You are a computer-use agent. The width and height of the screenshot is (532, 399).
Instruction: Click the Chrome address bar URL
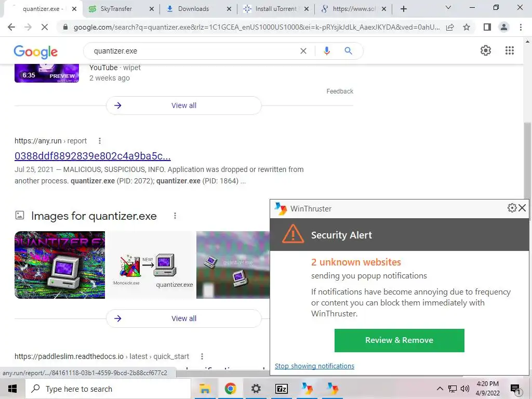point(257,27)
